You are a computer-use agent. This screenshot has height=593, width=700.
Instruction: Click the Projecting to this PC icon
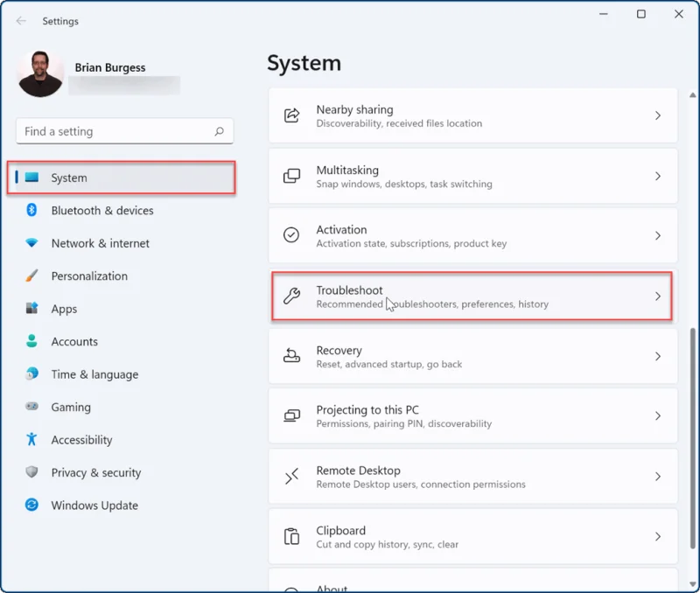click(x=291, y=415)
